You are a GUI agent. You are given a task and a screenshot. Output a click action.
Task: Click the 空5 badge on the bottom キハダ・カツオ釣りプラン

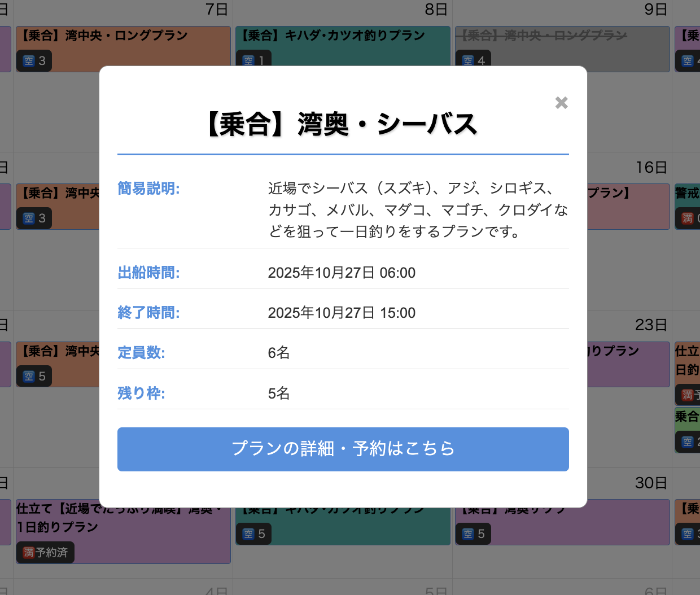coord(253,533)
